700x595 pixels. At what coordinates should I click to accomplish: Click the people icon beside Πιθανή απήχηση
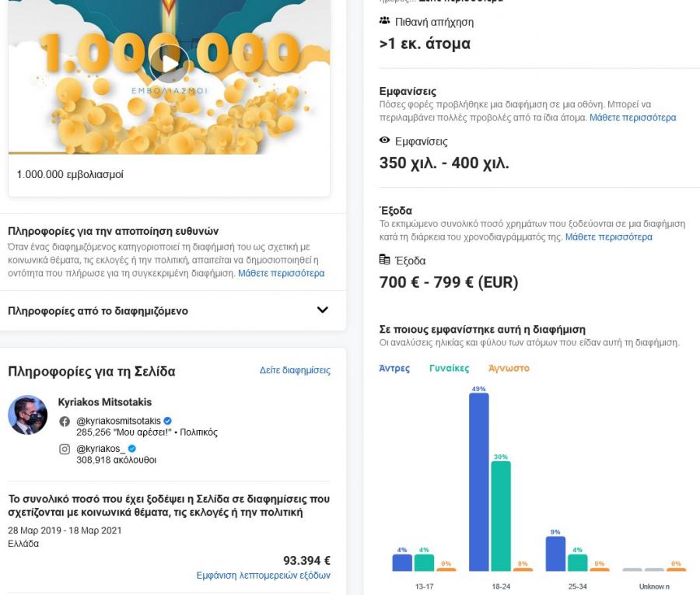click(x=384, y=22)
